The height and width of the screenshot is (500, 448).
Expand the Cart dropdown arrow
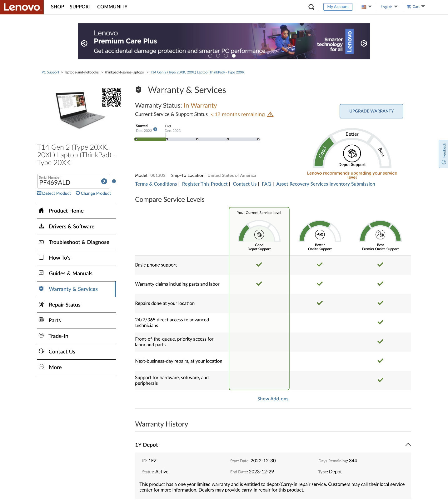pos(423,6)
